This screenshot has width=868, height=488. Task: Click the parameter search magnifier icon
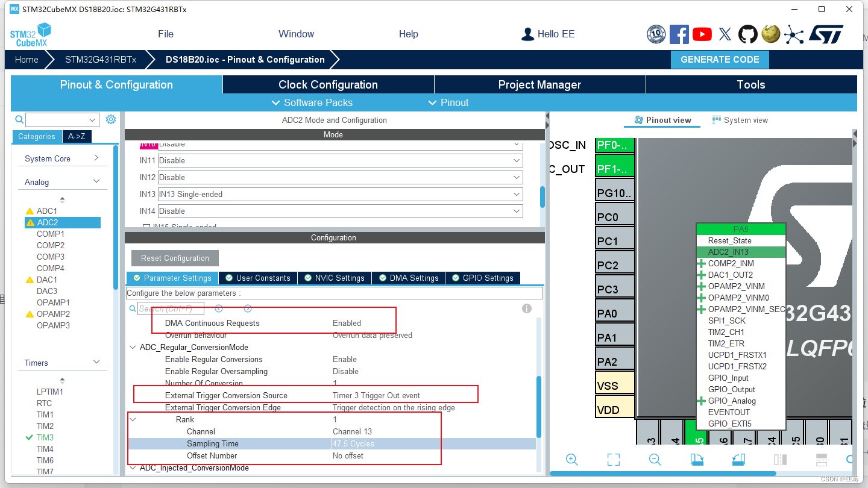133,308
